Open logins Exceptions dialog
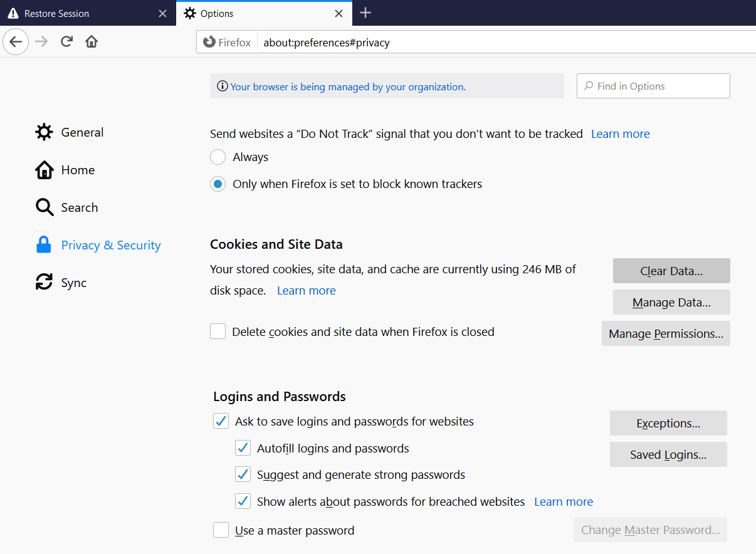 tap(668, 423)
